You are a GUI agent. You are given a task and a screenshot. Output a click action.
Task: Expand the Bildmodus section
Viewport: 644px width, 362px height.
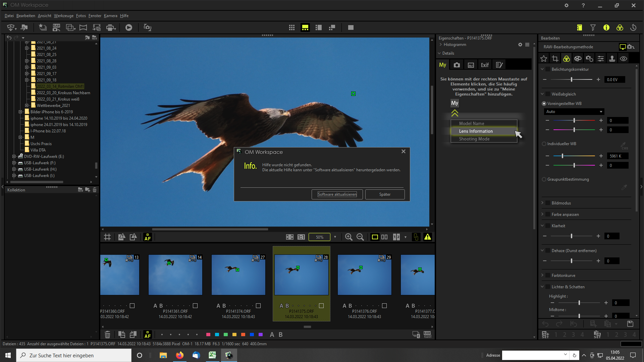[x=542, y=203]
